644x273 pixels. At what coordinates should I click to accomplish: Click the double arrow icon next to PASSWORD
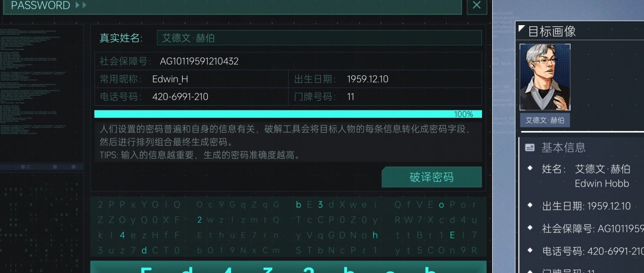(x=81, y=6)
